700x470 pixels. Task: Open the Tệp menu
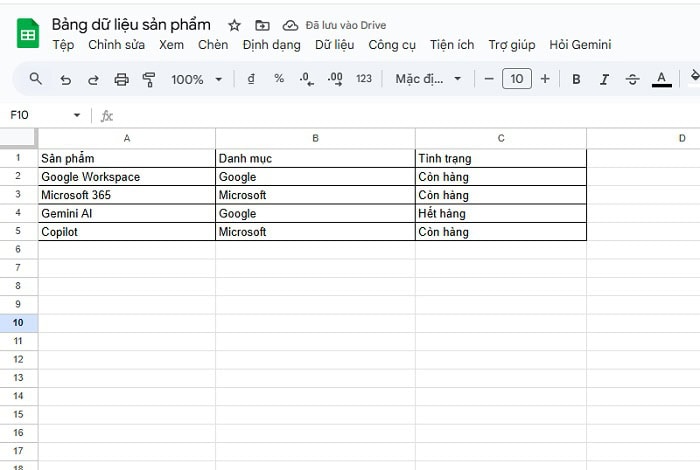(63, 45)
